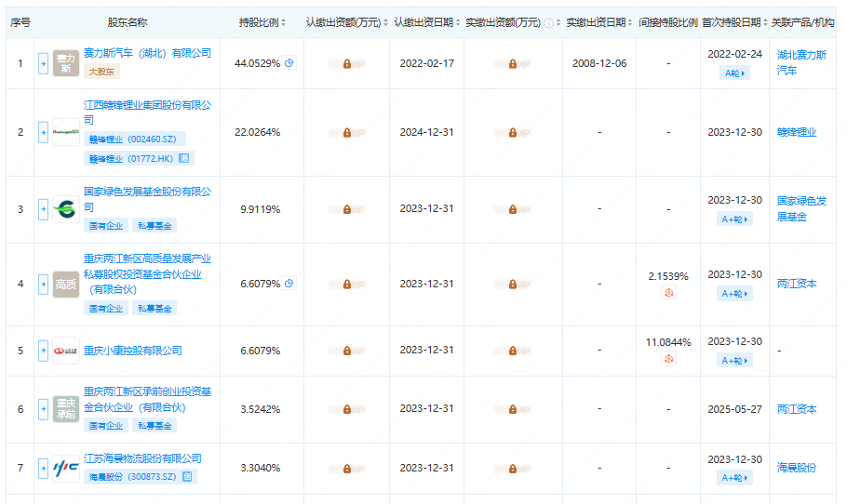
Task: Expand row of 重庆两江新区承前创业投资基金
Action: (x=43, y=409)
